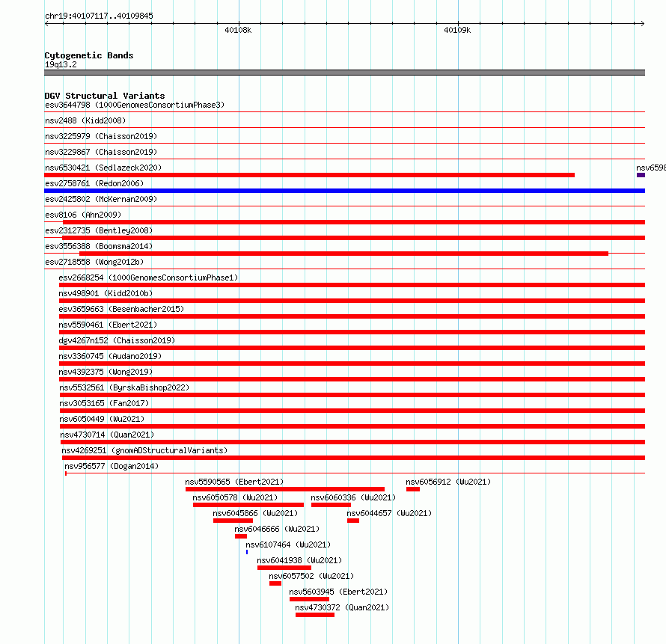Click the nsv6044657 (Wu2021) red bar
This screenshot has height=644, width=666.
pyautogui.click(x=353, y=521)
